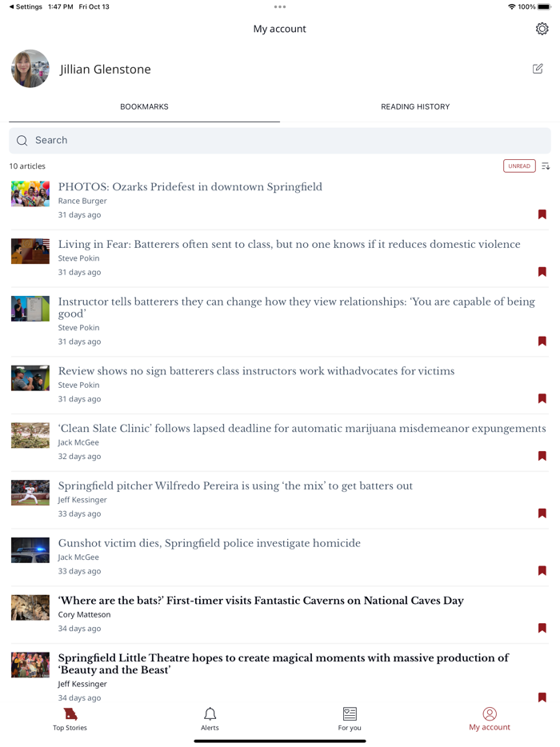Tap the 10 articles count label
This screenshot has height=747, width=560.
click(27, 166)
